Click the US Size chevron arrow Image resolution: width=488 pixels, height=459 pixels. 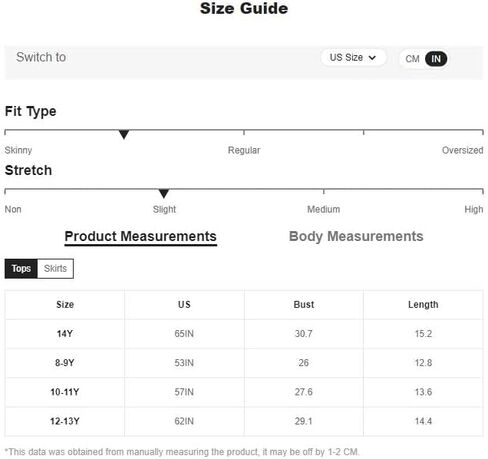(372, 58)
